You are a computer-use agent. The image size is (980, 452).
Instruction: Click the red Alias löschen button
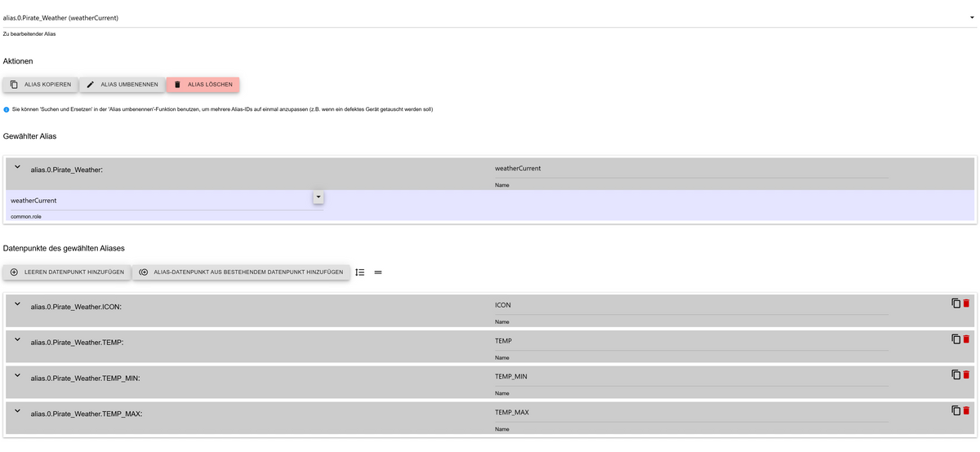tap(203, 84)
